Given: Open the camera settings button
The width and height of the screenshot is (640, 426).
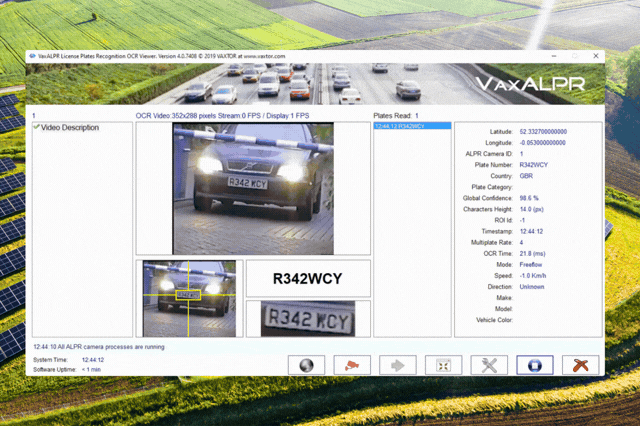Looking at the screenshot, I should click(x=352, y=365).
